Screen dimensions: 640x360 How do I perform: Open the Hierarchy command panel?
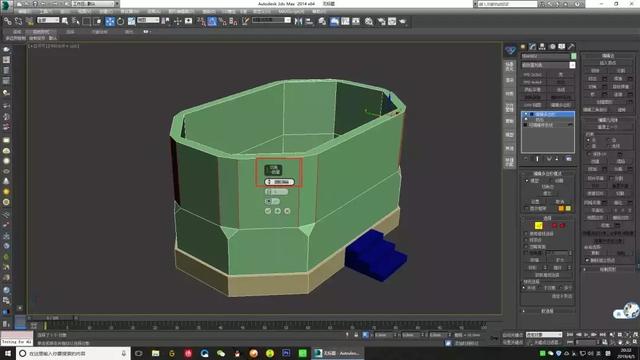tap(542, 47)
